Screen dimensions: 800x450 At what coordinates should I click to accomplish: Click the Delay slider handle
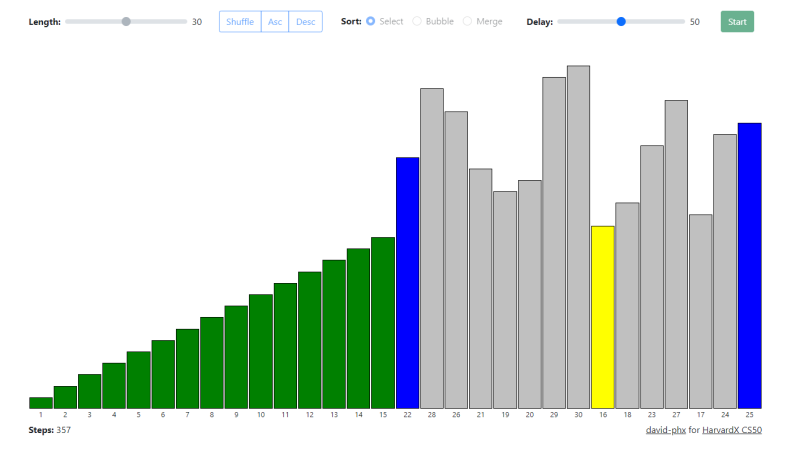coord(621,21)
